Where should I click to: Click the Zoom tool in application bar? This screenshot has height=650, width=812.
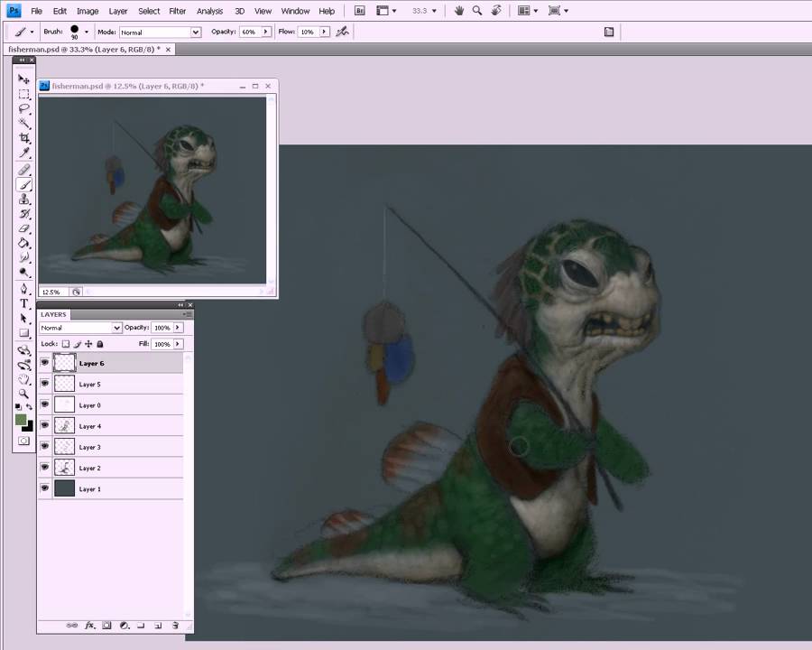click(477, 10)
